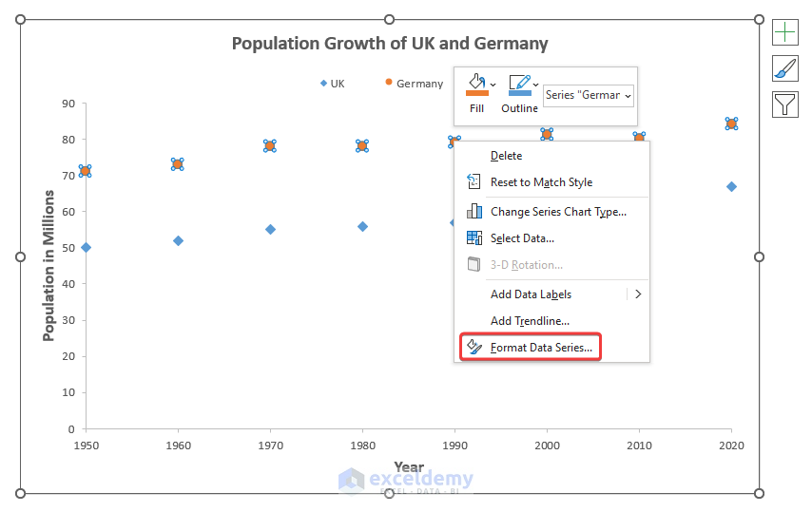Viewport: 812px width, 512px height.
Task: Expand the Outline color dropdown arrow
Action: tap(536, 85)
